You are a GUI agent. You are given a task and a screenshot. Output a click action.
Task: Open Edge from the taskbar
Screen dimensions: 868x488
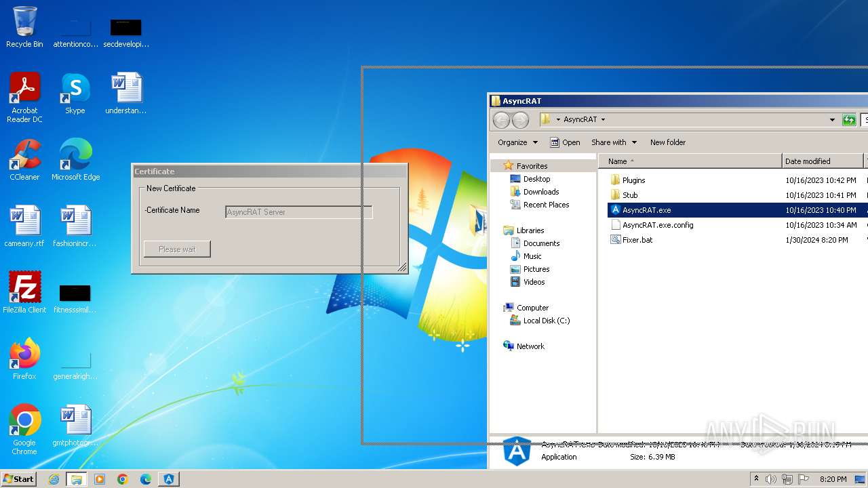click(x=146, y=479)
